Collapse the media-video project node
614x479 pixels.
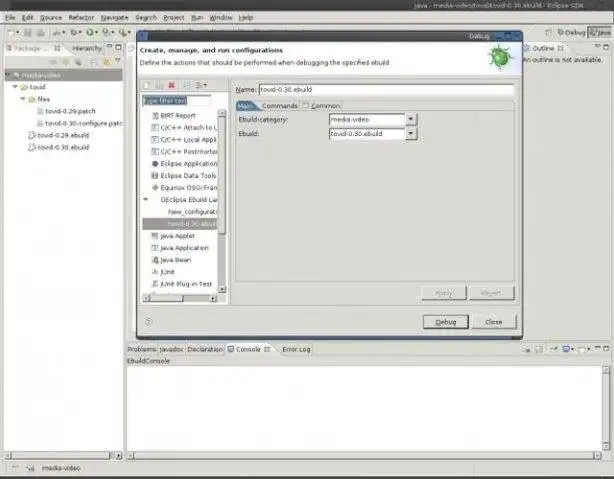click(8, 75)
